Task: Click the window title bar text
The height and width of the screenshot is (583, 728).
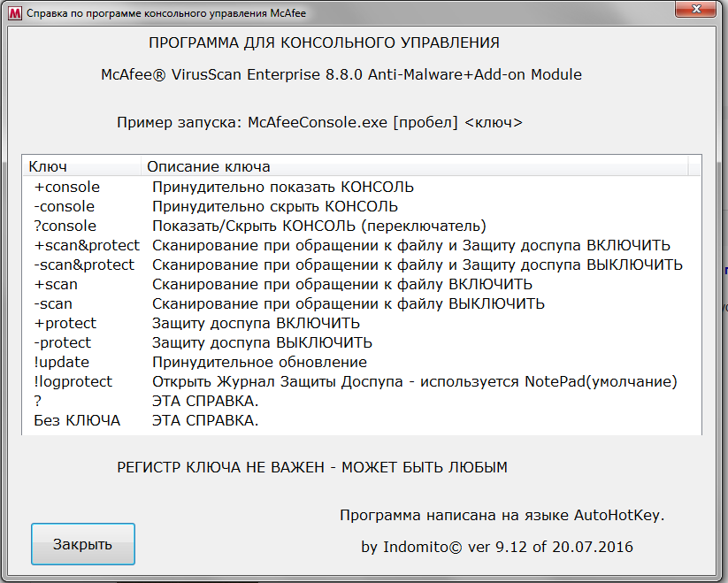Action: tap(168, 15)
